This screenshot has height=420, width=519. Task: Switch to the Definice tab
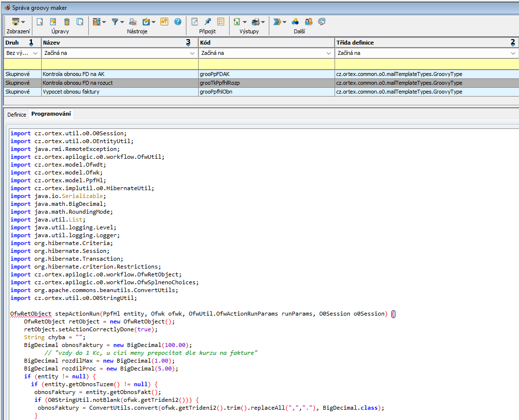coord(17,114)
